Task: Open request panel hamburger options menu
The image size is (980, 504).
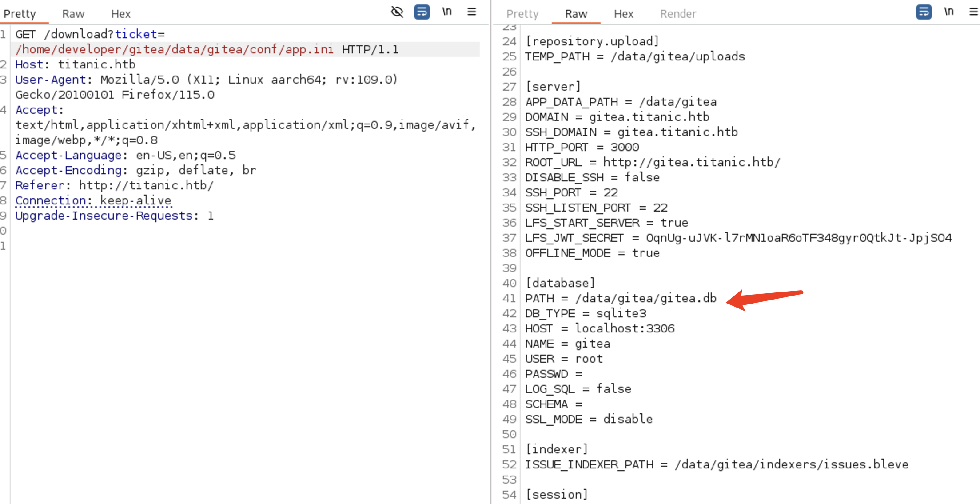Action: point(472,12)
